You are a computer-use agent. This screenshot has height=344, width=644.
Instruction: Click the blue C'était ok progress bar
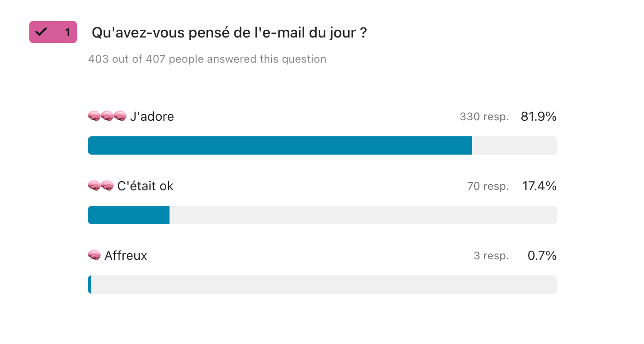(129, 215)
